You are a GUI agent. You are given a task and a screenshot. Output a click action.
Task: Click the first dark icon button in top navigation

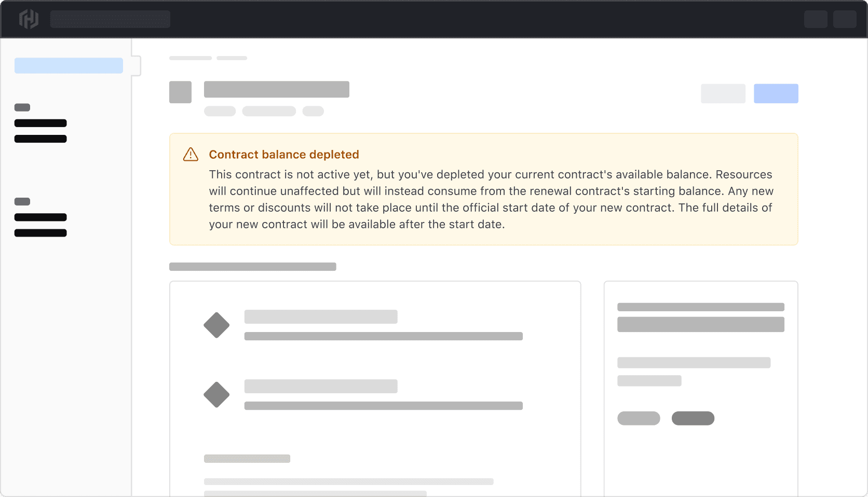click(x=816, y=19)
